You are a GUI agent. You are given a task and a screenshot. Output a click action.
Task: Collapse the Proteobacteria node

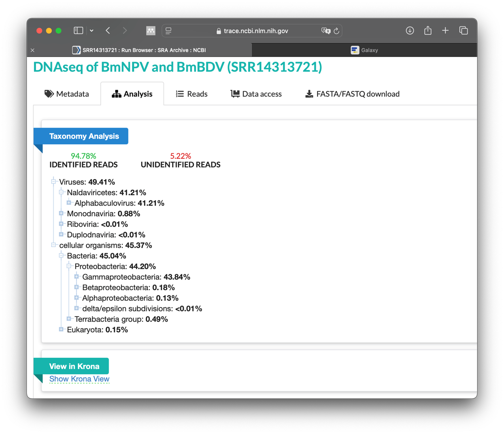tap(69, 266)
